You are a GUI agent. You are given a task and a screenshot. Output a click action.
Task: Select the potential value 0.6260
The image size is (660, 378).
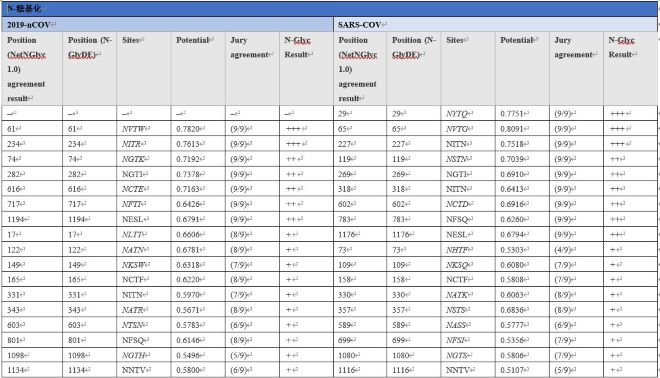click(512, 219)
